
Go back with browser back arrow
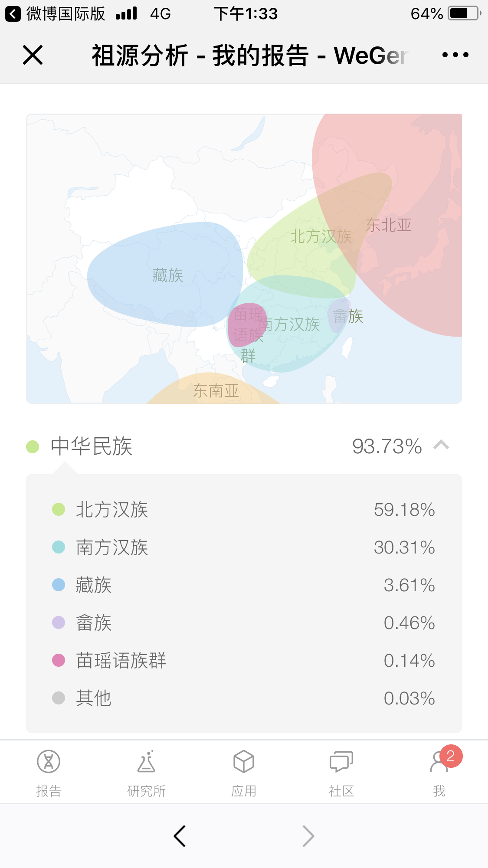click(x=180, y=836)
